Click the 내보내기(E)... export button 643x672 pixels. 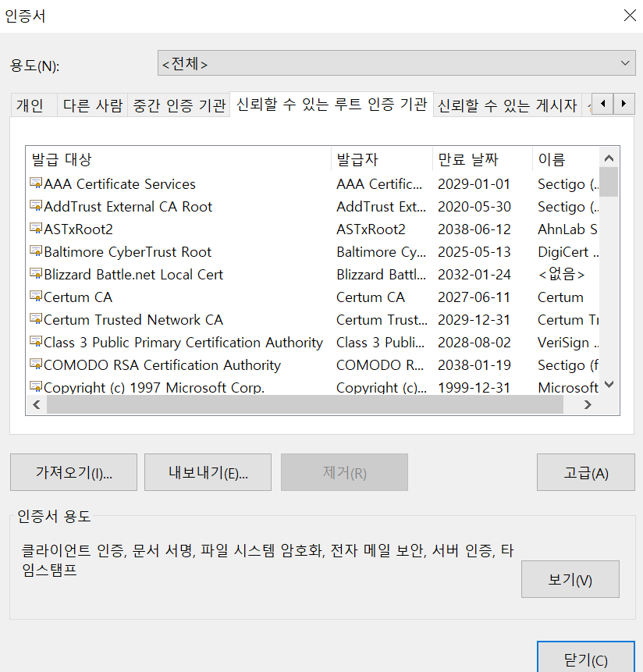(x=208, y=472)
